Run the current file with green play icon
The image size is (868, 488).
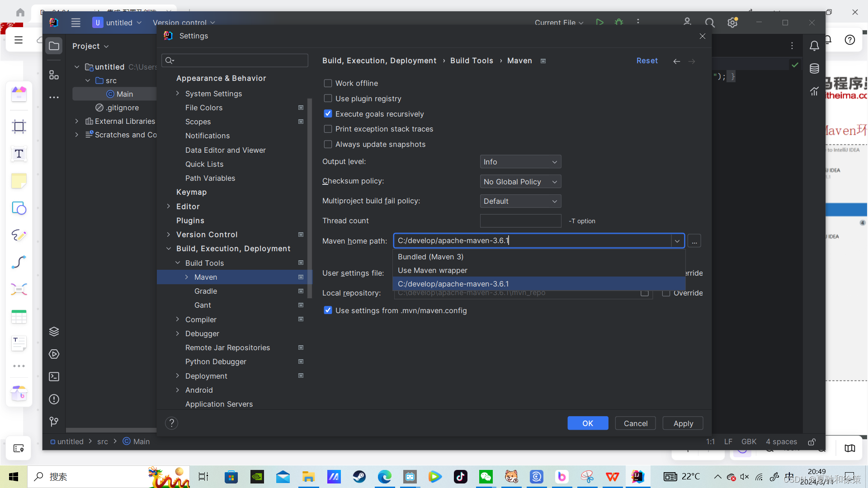[599, 22]
